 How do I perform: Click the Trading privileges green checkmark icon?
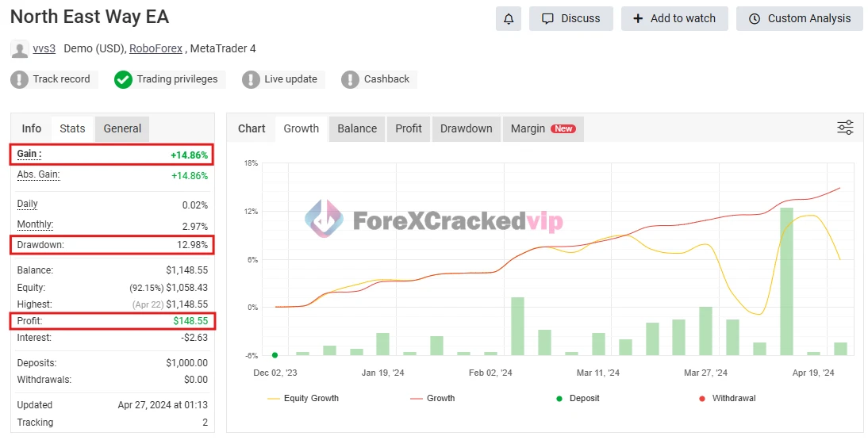click(x=123, y=79)
